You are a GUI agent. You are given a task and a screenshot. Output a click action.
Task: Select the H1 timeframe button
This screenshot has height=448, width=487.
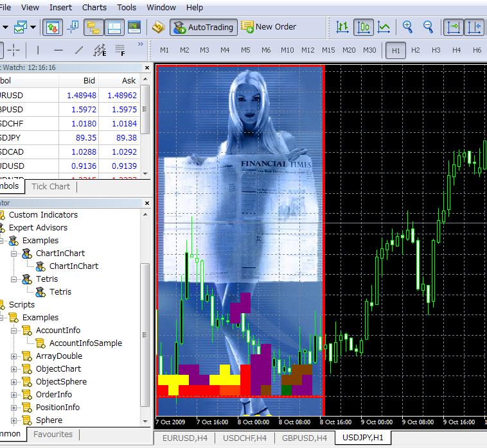point(396,50)
